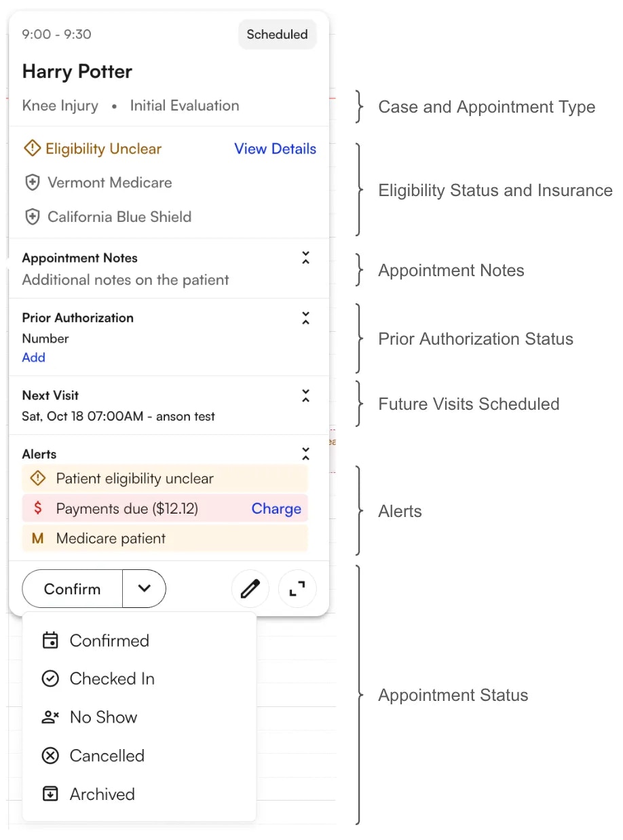Collapse the Next Visit section
Viewport: 623px width, 840px height.
point(305,396)
